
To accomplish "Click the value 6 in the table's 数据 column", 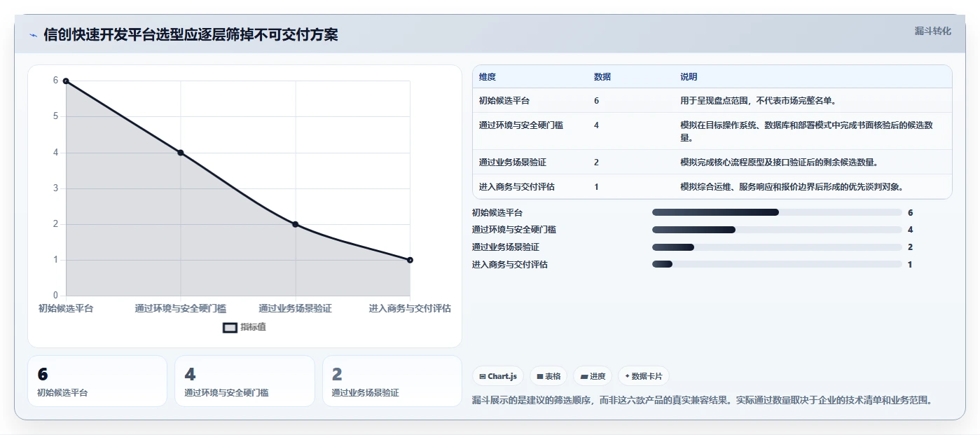I will (596, 101).
